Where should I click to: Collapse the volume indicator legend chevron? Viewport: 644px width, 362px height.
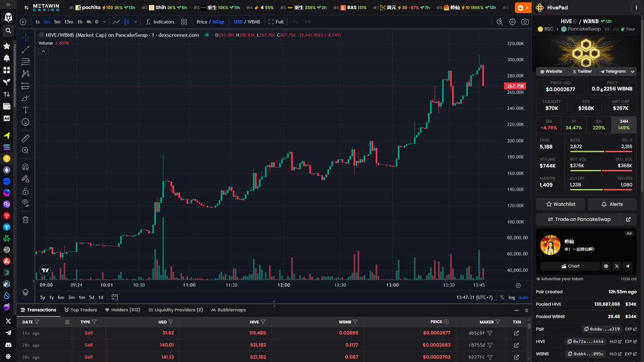43,51
